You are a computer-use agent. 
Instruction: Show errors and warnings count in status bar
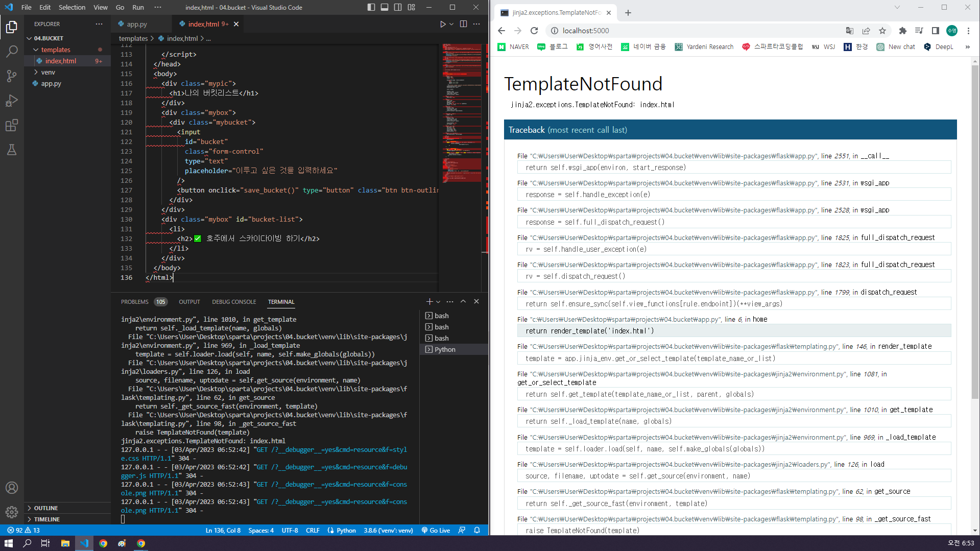click(23, 531)
